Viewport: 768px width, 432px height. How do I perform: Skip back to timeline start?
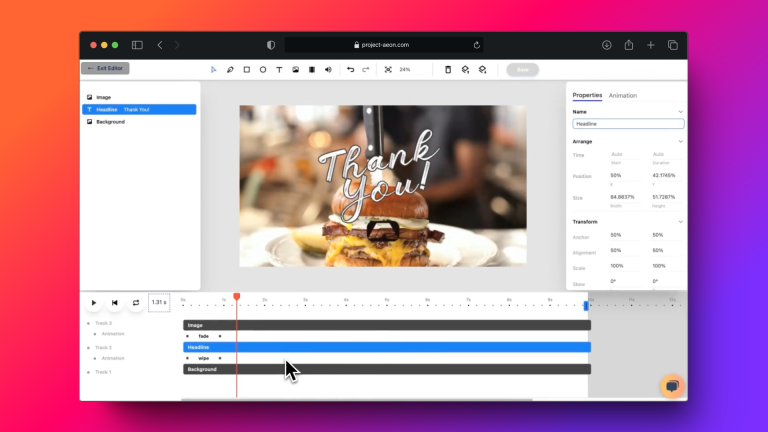[115, 302]
